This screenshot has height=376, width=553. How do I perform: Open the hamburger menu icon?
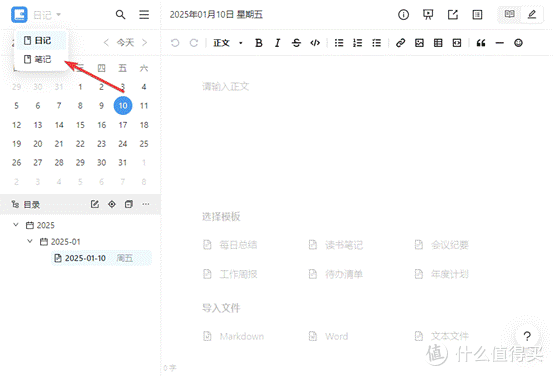tap(144, 14)
